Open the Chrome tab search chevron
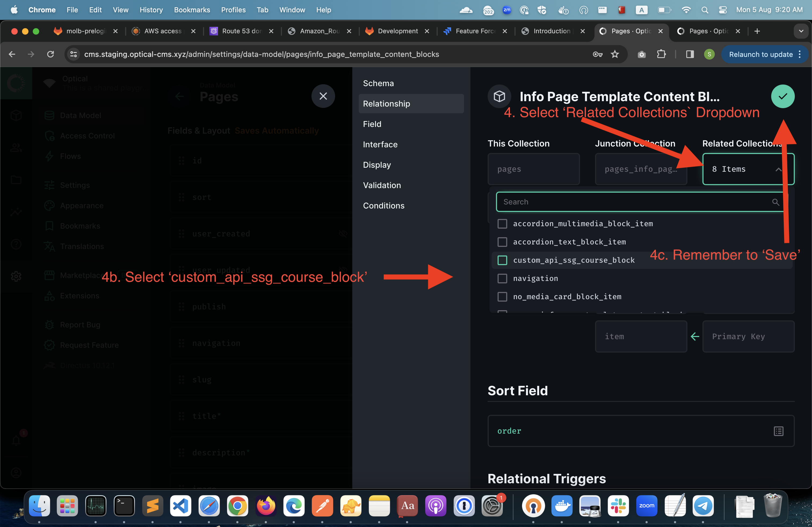This screenshot has height=527, width=812. [801, 31]
